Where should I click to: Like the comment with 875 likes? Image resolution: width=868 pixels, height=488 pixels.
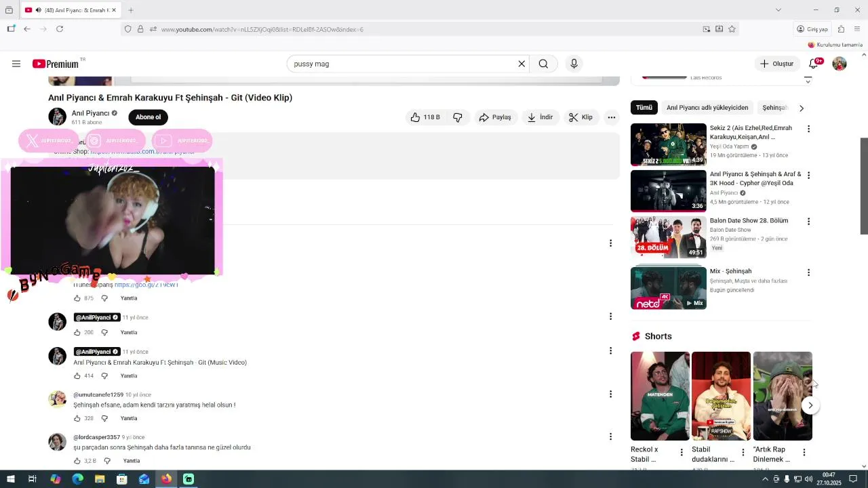[77, 298]
